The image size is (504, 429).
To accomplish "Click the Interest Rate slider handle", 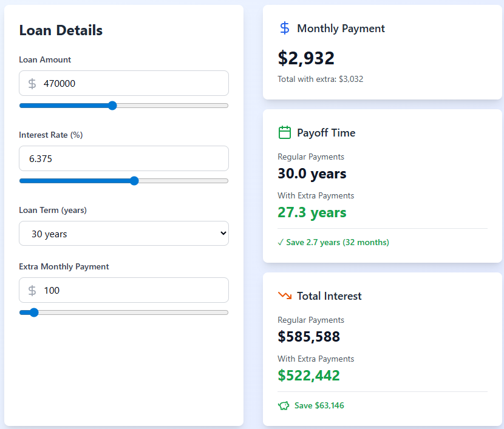I will point(134,181).
